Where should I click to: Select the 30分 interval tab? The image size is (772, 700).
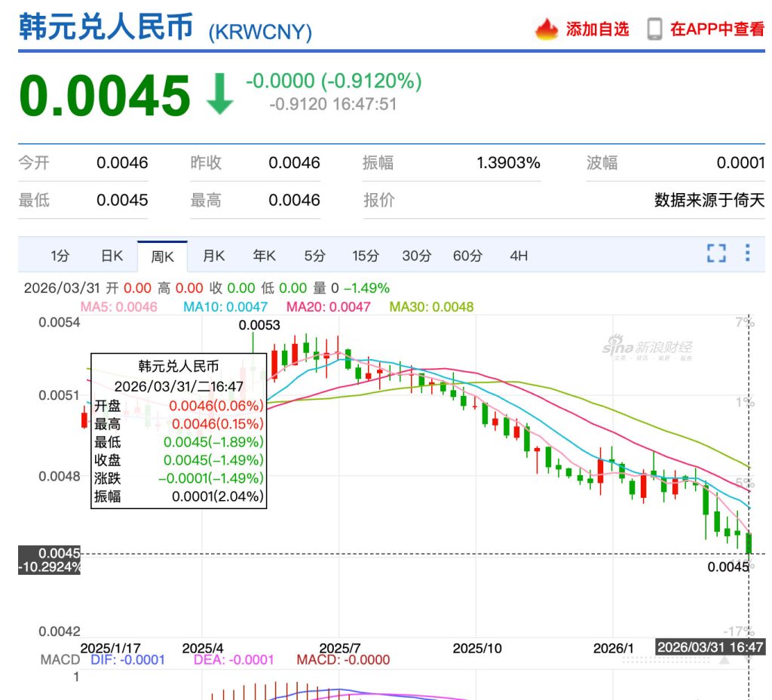[416, 256]
